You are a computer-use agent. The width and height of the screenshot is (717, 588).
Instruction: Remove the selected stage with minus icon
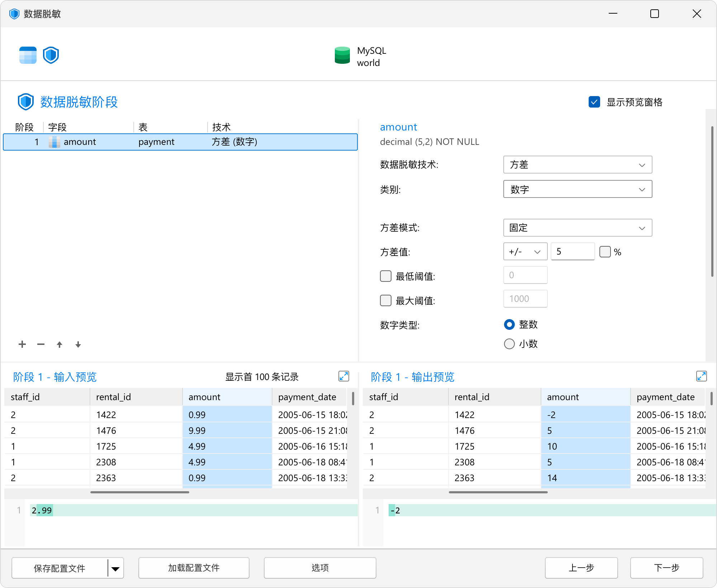point(41,345)
